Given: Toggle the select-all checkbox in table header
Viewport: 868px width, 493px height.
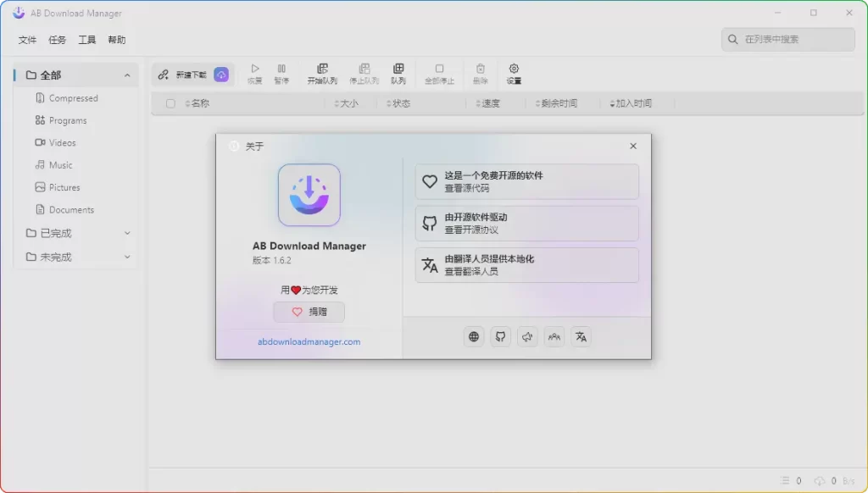Looking at the screenshot, I should point(170,103).
